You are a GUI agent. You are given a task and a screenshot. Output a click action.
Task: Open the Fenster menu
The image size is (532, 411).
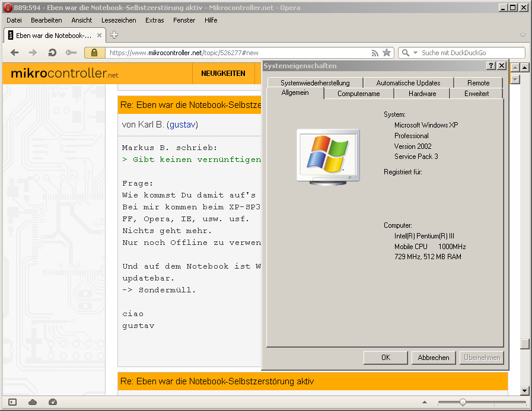click(184, 20)
